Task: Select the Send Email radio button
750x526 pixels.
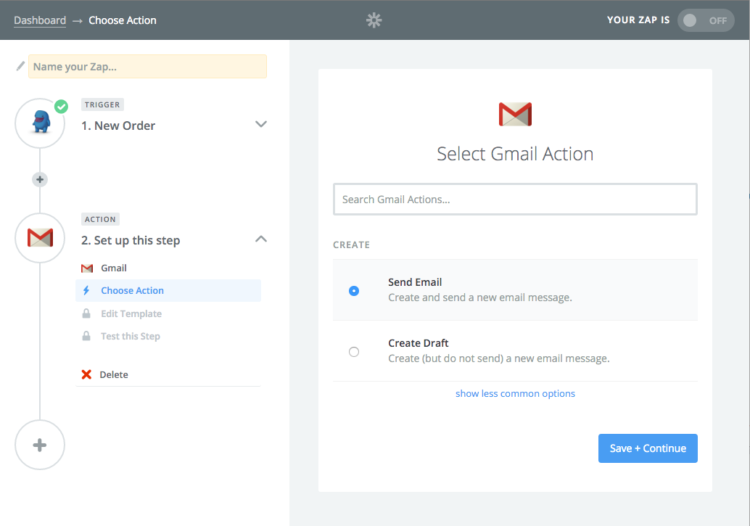Action: click(x=353, y=291)
